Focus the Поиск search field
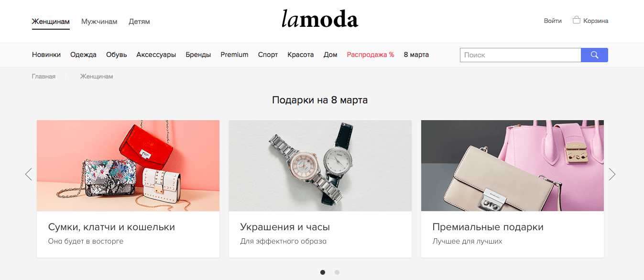The height and width of the screenshot is (280, 644). click(520, 55)
